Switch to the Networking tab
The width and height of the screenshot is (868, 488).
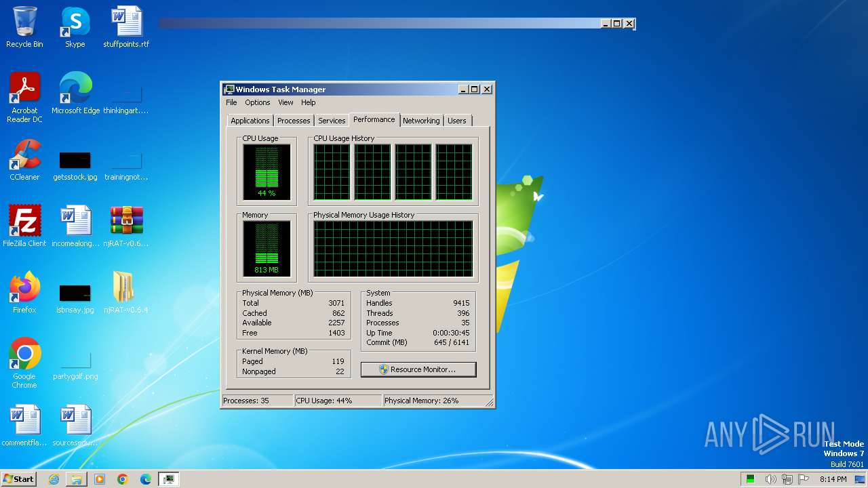421,121
